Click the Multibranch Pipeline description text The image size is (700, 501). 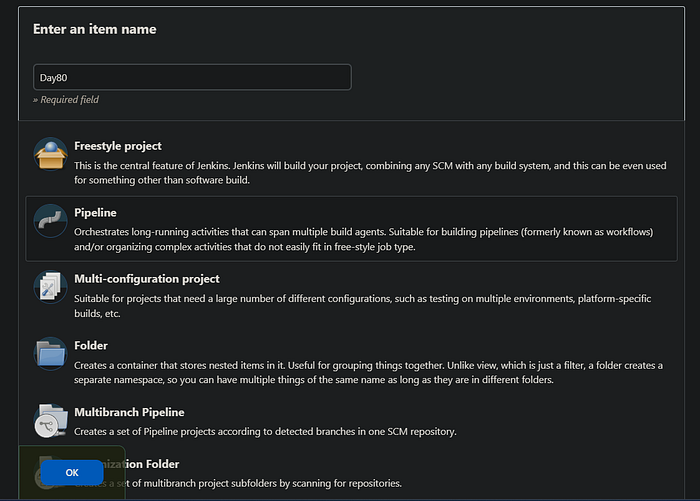265,432
